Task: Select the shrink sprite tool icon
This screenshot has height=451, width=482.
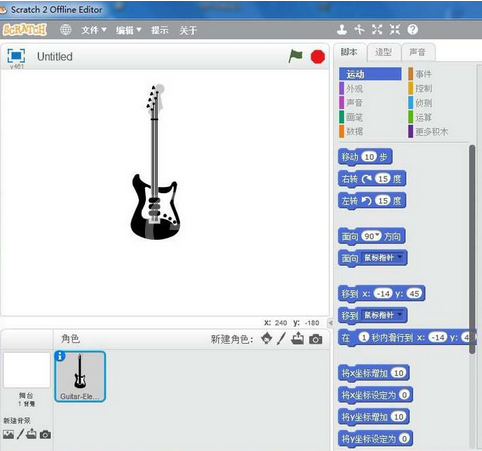Action: [395, 30]
